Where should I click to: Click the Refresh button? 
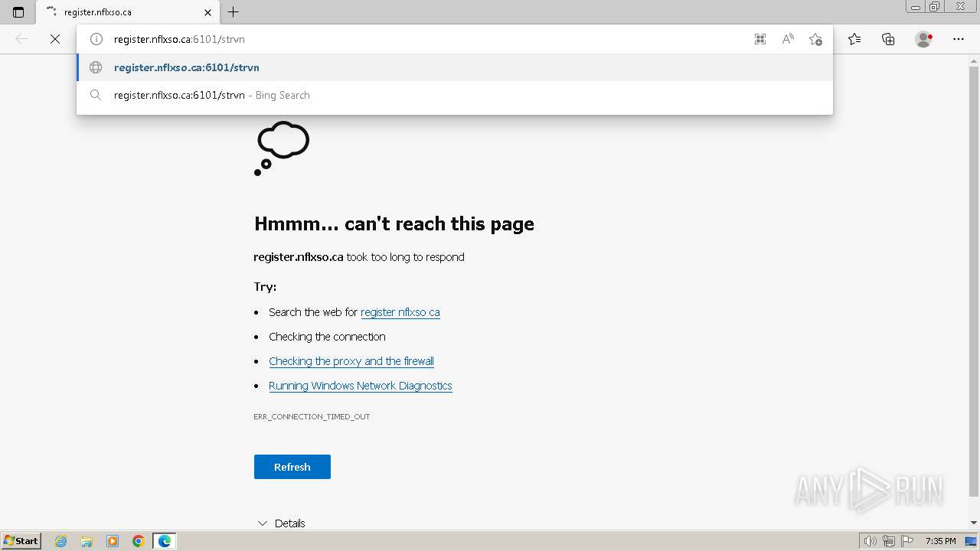pyautogui.click(x=292, y=467)
